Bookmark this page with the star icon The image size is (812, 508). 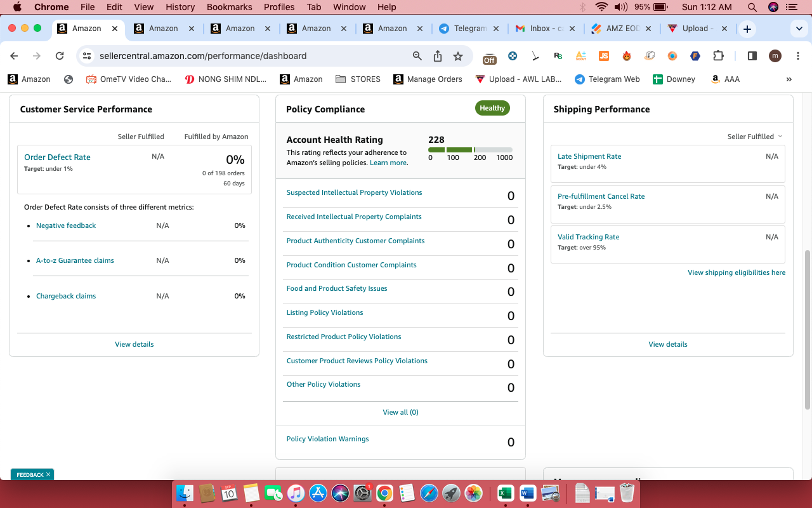(x=458, y=56)
